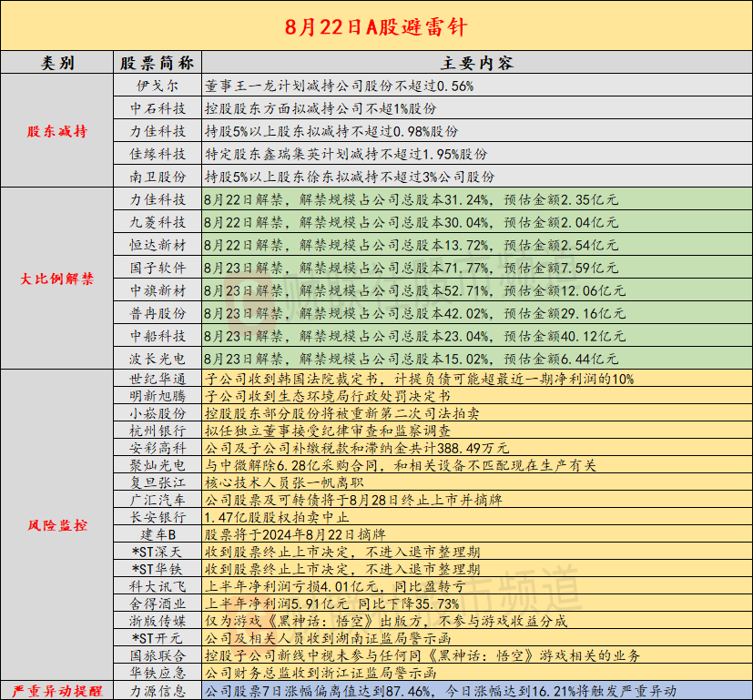
Task: Select stock name 杭州银行
Action: click(158, 431)
